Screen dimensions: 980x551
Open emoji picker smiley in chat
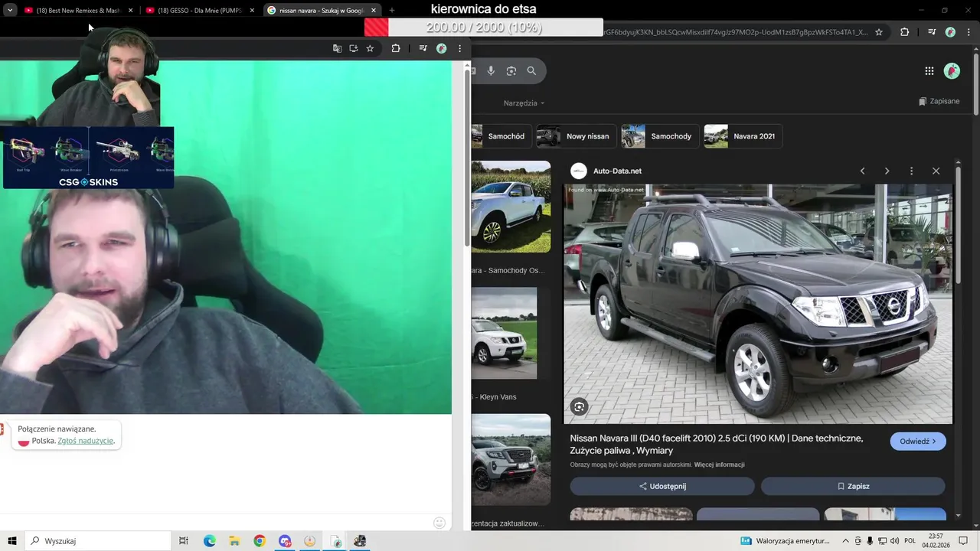[x=439, y=523]
